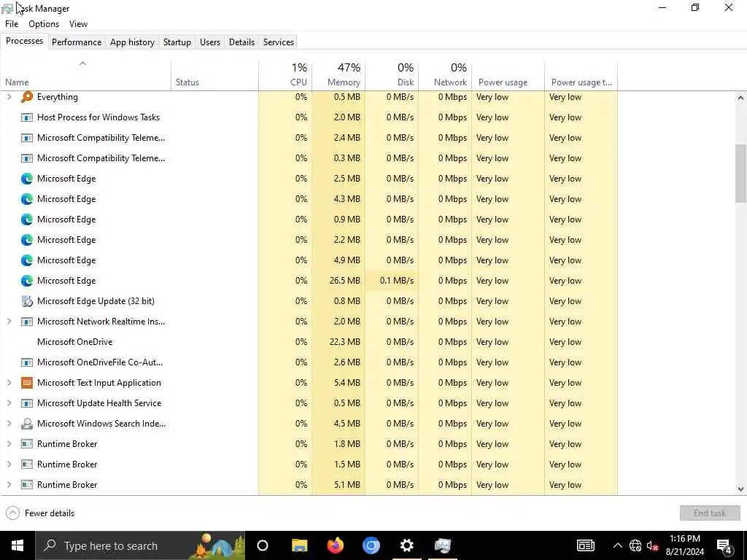
Task: Click the Power usage trend column header
Action: click(x=581, y=76)
